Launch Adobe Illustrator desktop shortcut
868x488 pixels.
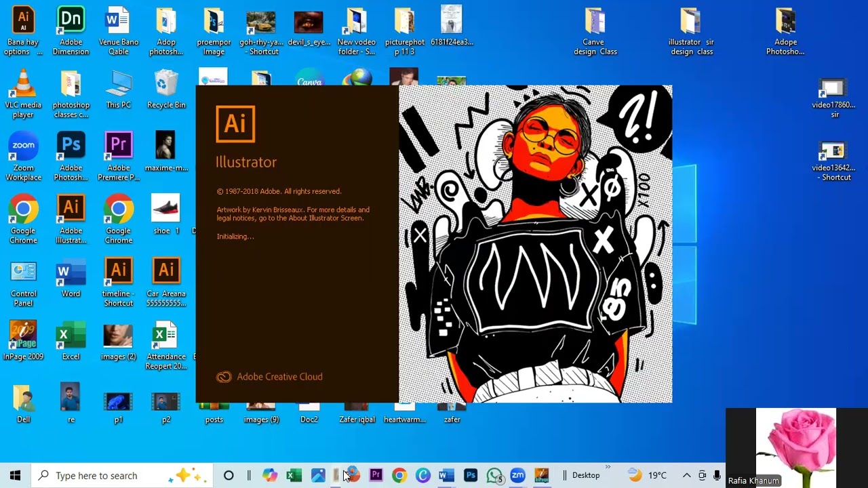(x=71, y=220)
